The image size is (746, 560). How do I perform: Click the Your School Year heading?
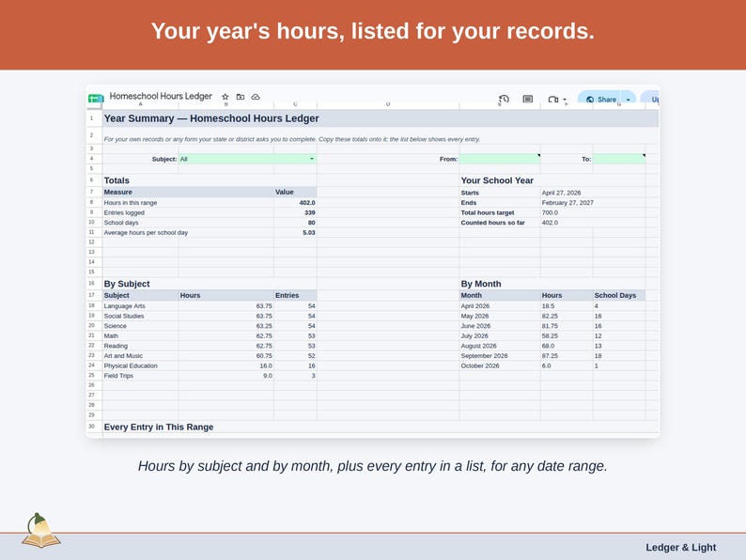click(x=497, y=180)
